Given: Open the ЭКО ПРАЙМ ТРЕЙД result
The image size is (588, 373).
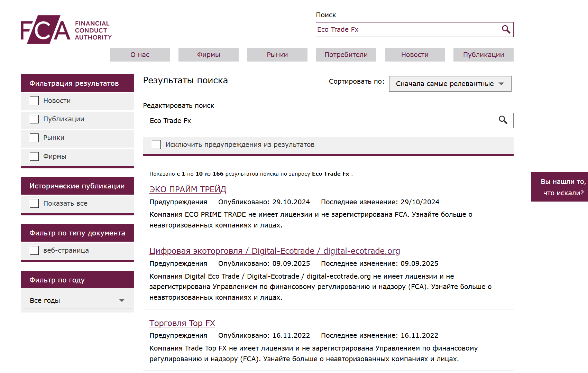Looking at the screenshot, I should [x=187, y=189].
